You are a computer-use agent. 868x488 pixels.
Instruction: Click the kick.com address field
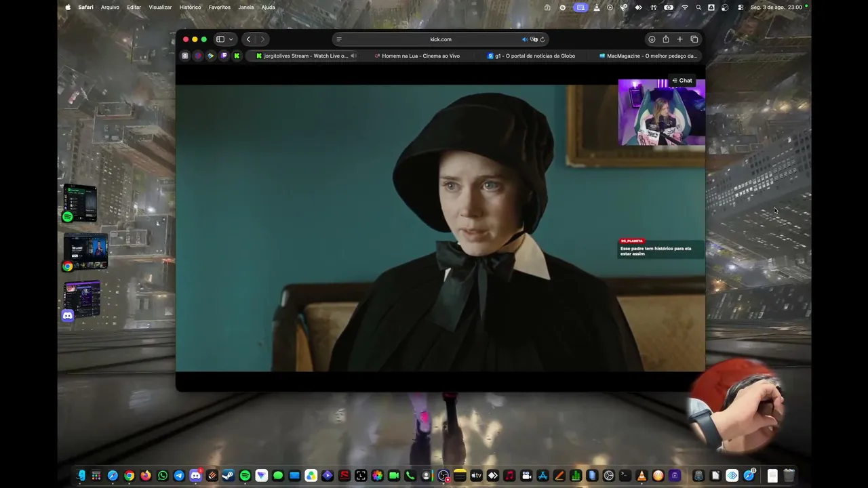tap(440, 39)
